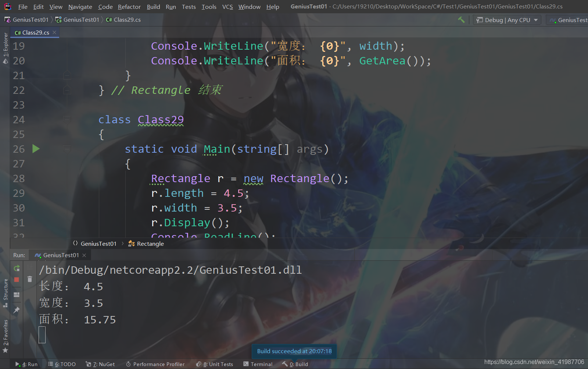Clear console output with trash icon

coord(30,279)
